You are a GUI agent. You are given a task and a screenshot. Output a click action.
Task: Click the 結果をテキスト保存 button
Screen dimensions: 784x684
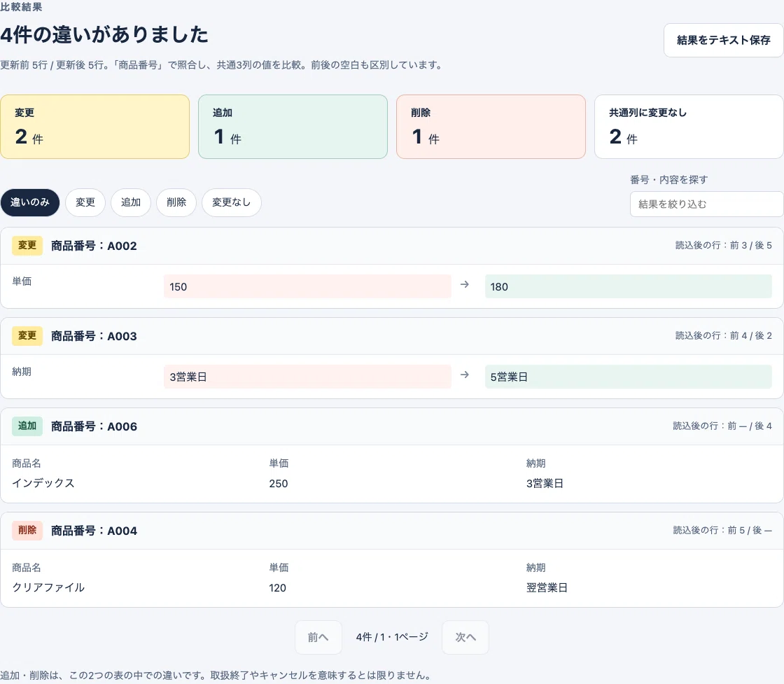pos(723,40)
